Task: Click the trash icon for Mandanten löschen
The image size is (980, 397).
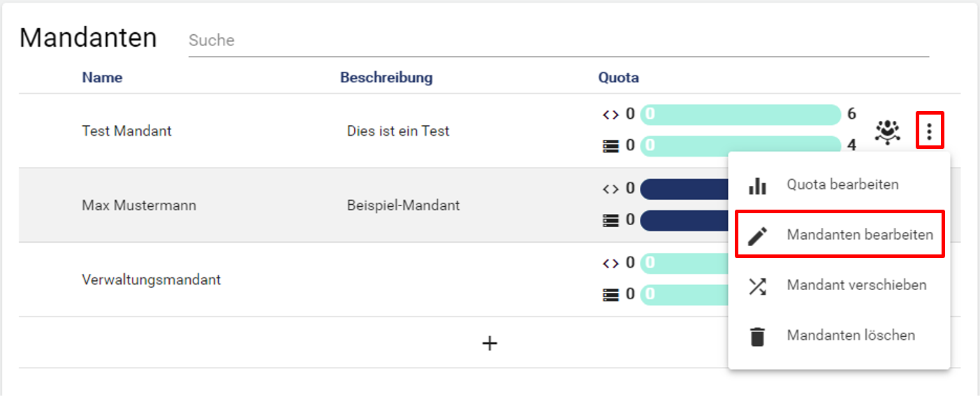Action: (x=757, y=336)
